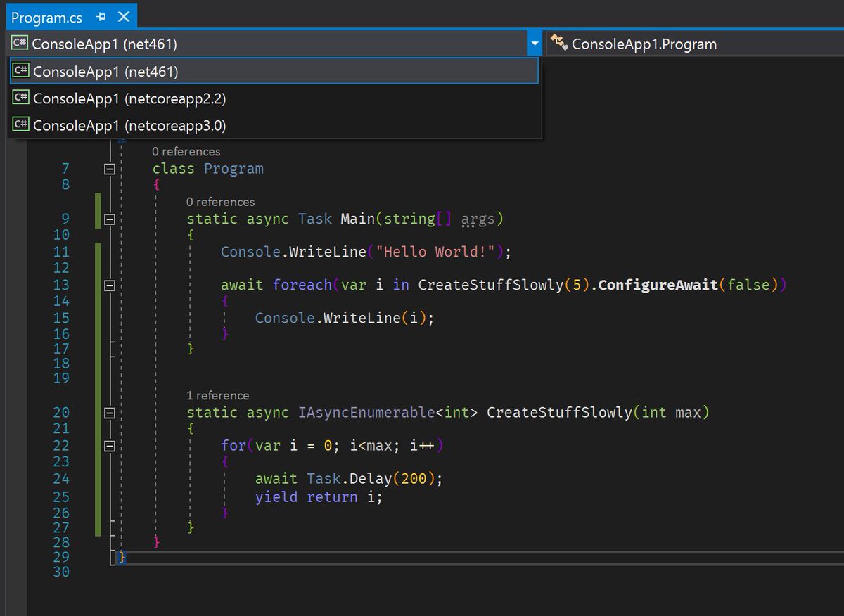
Task: Select ConsoleApp1 (netcoreapp2.2) target
Action: coord(274,98)
